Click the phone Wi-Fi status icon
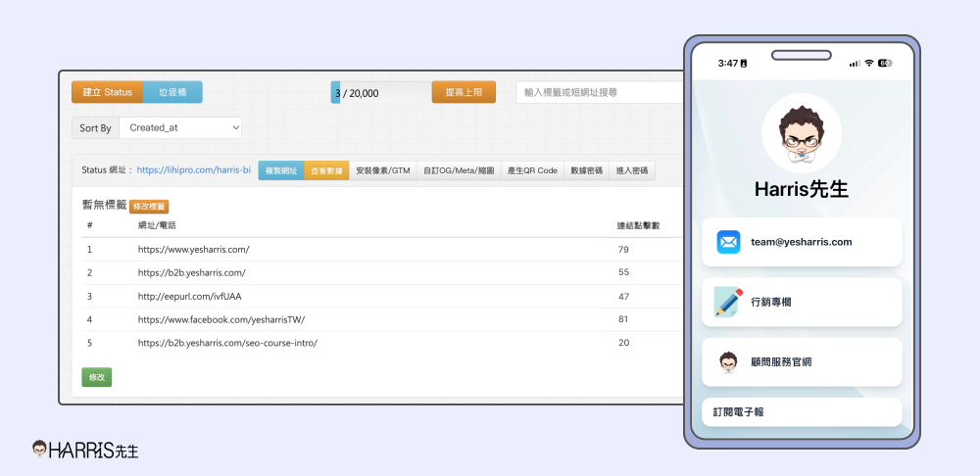The width and height of the screenshot is (980, 476). click(868, 63)
